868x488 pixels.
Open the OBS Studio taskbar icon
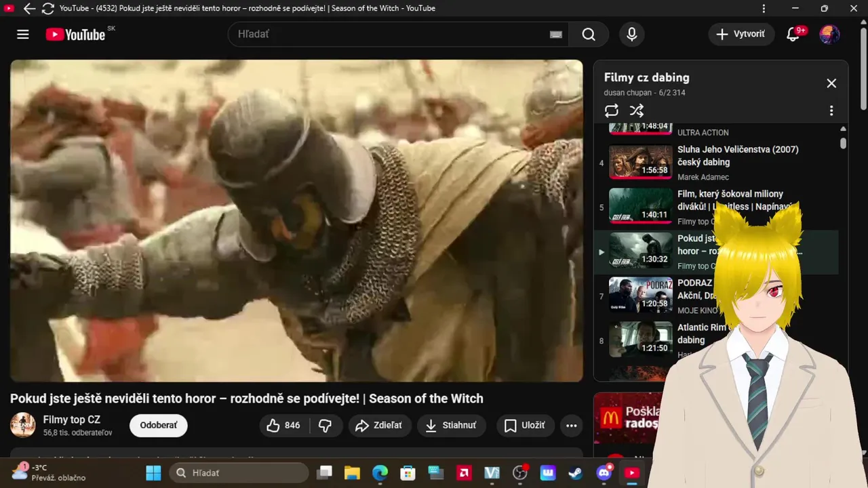pyautogui.click(x=520, y=472)
